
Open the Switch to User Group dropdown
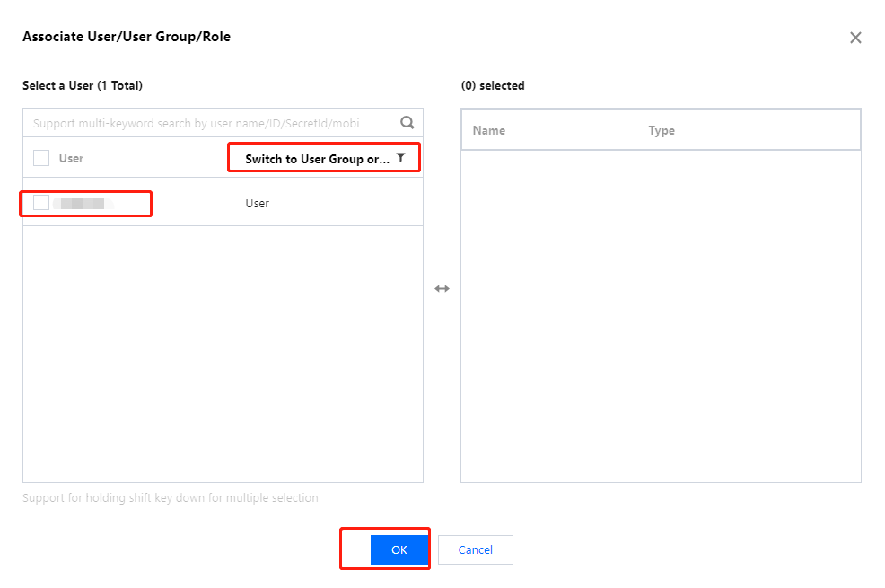[317, 159]
